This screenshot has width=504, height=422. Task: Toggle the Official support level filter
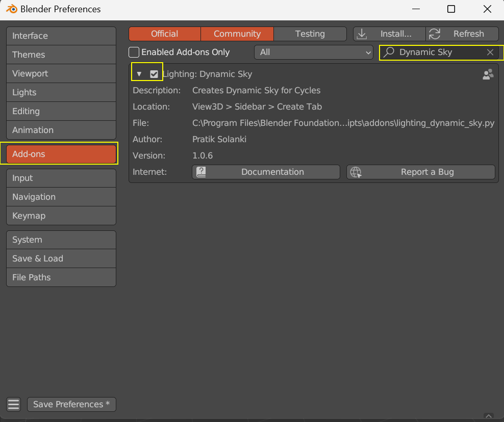(165, 34)
